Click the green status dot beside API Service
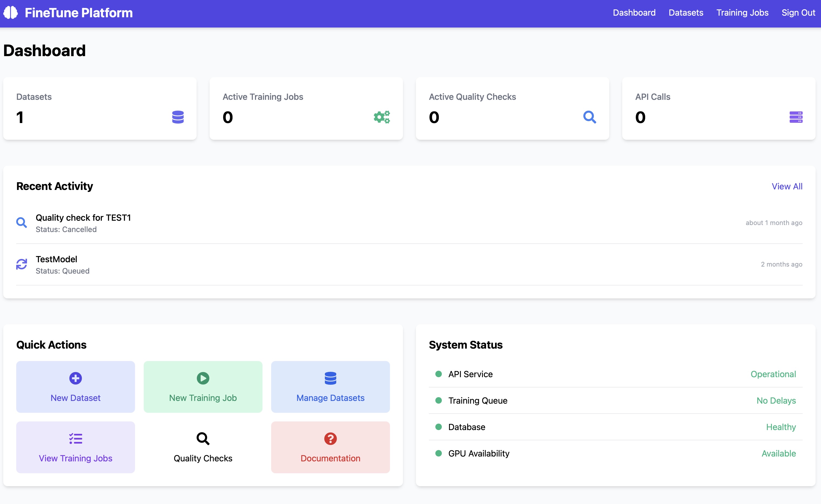 click(438, 374)
